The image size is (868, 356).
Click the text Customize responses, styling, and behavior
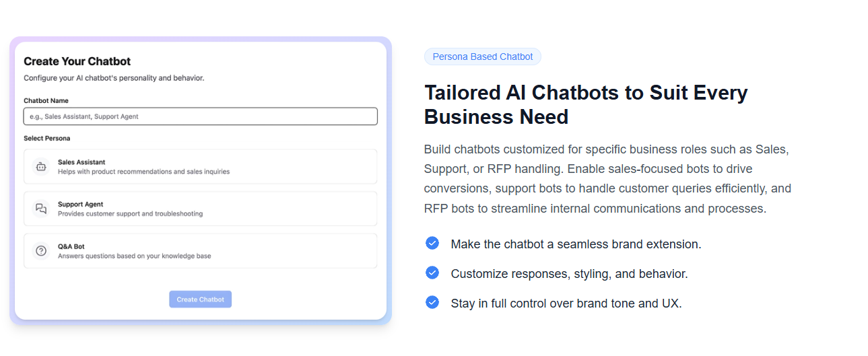tap(570, 274)
